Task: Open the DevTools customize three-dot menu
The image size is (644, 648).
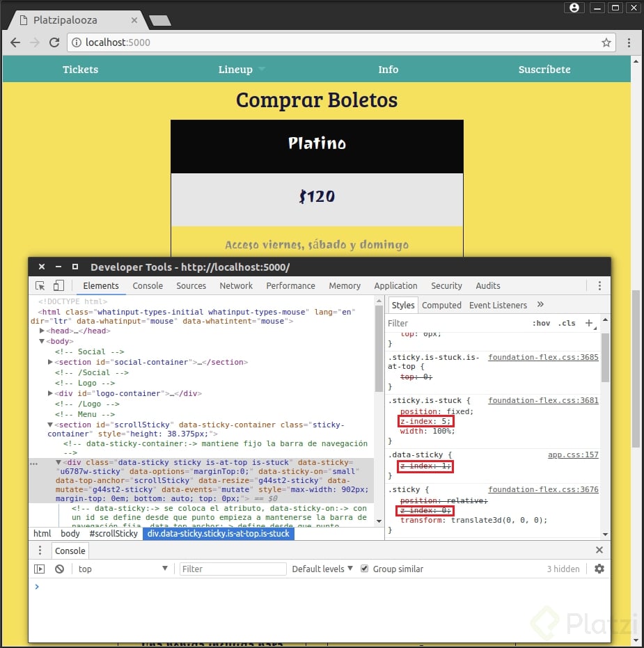Action: [599, 285]
